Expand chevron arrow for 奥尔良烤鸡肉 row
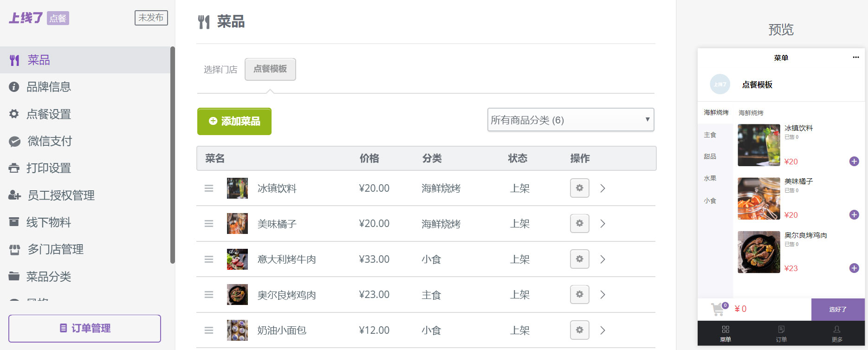The image size is (868, 350). [602, 294]
